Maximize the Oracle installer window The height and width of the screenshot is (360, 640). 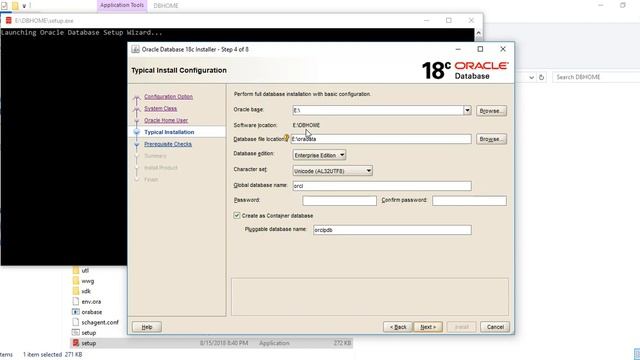pyautogui.click(x=480, y=49)
